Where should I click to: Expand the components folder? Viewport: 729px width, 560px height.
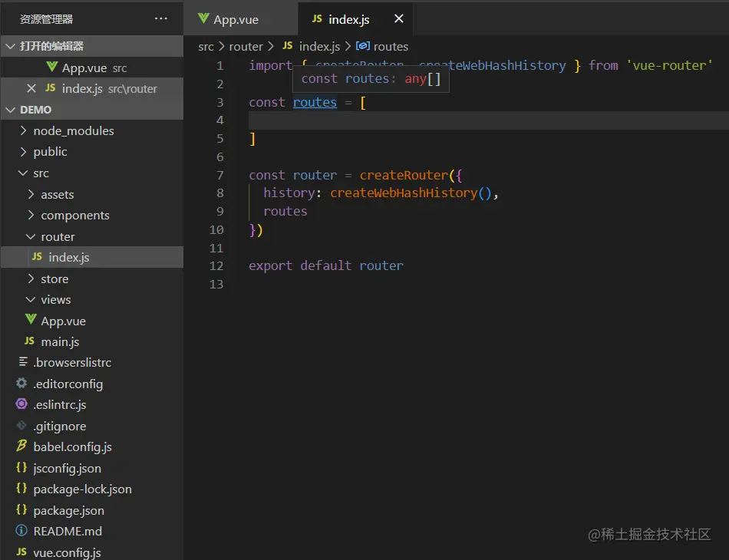click(x=91, y=215)
